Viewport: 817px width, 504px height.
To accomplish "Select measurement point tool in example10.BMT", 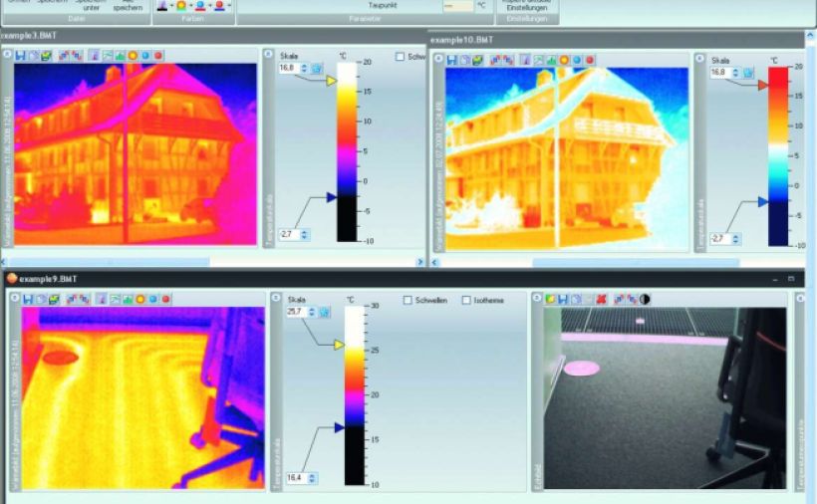I will (526, 60).
